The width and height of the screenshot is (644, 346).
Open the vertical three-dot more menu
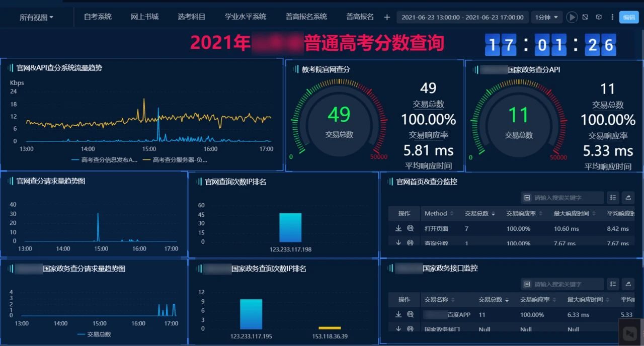[x=612, y=17]
